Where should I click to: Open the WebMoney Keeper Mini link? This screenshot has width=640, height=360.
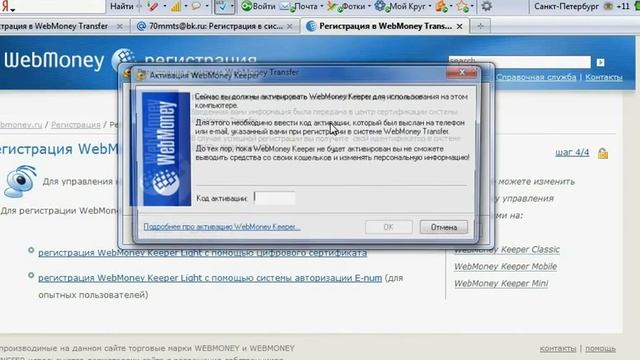[501, 283]
